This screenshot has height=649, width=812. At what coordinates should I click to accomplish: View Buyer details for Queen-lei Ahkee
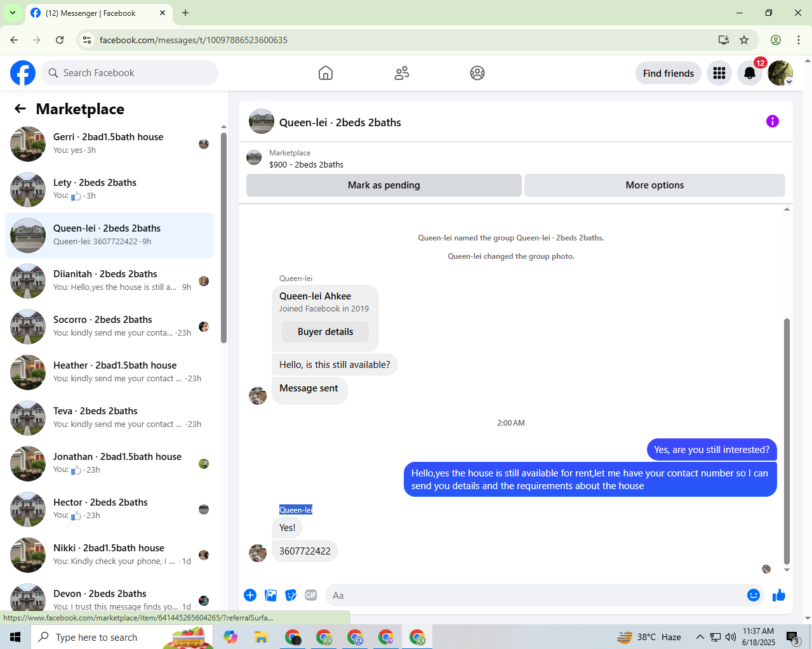point(325,332)
